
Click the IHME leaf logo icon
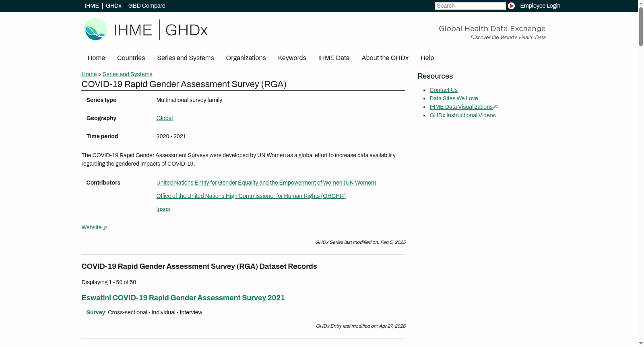click(x=95, y=30)
